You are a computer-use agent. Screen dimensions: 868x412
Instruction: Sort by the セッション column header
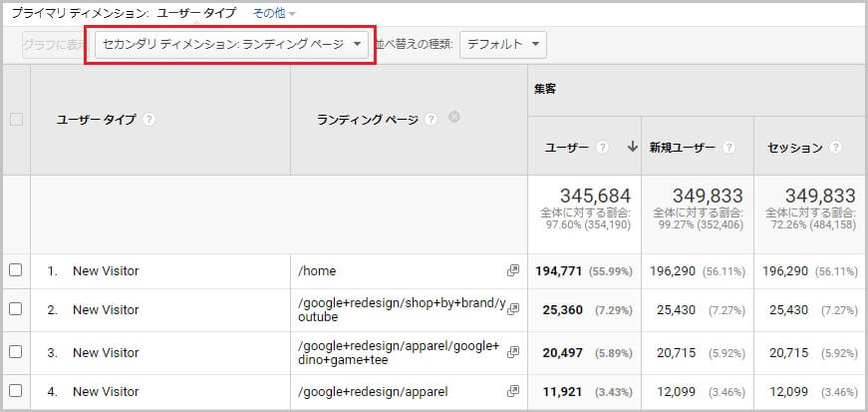[x=795, y=148]
